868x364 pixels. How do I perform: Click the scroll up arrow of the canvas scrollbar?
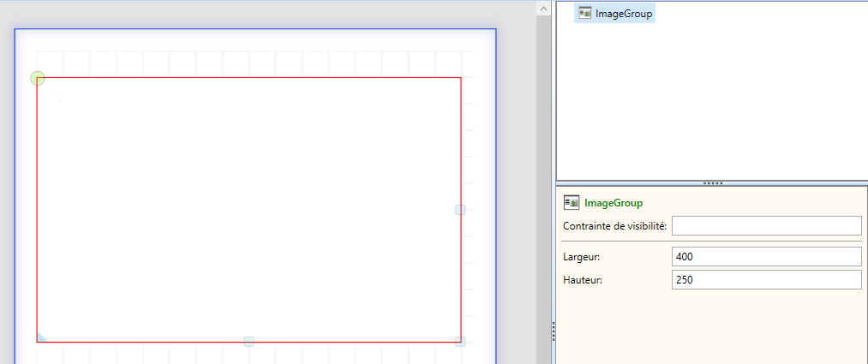tap(543, 8)
